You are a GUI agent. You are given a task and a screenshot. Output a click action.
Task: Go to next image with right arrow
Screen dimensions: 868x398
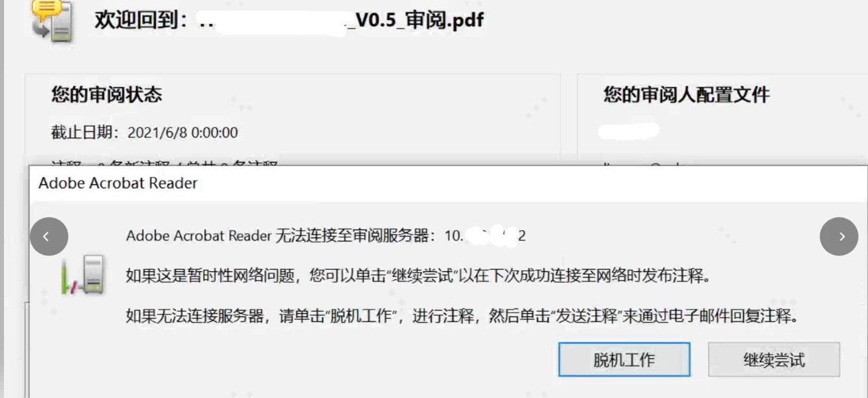click(x=839, y=236)
